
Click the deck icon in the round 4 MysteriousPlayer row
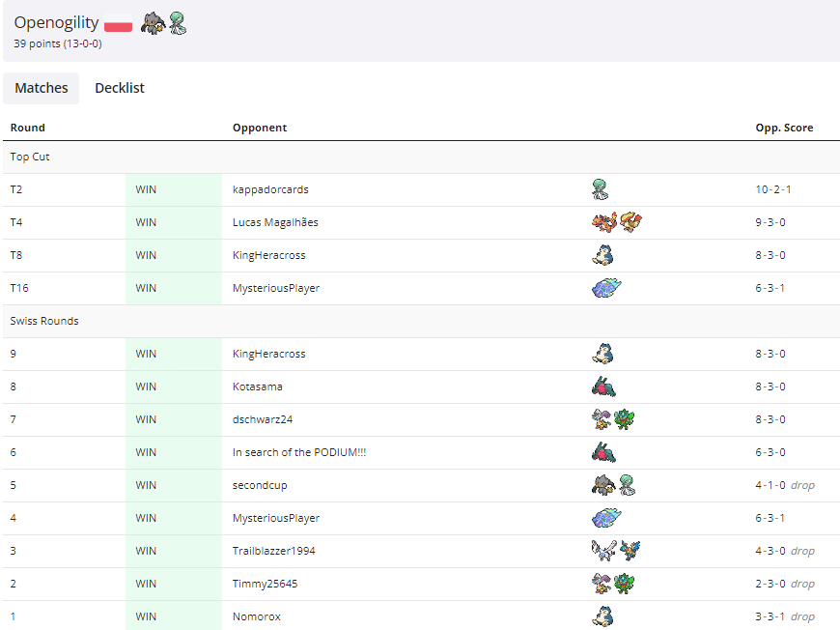tap(606, 517)
